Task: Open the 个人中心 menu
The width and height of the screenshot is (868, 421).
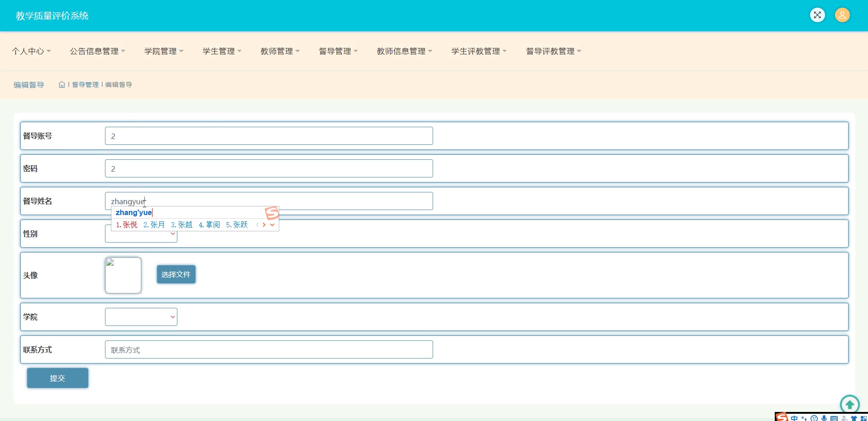Action: [x=31, y=51]
